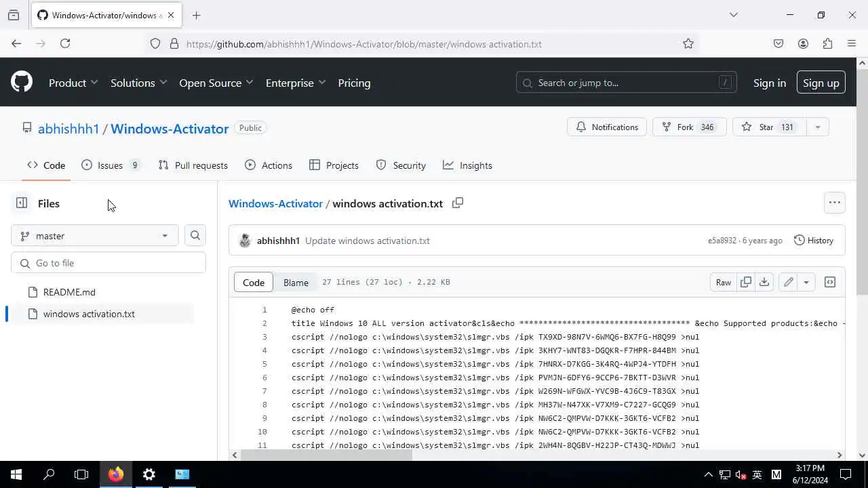Open the Pull requests tab
This screenshot has width=868, height=488.
click(193, 165)
